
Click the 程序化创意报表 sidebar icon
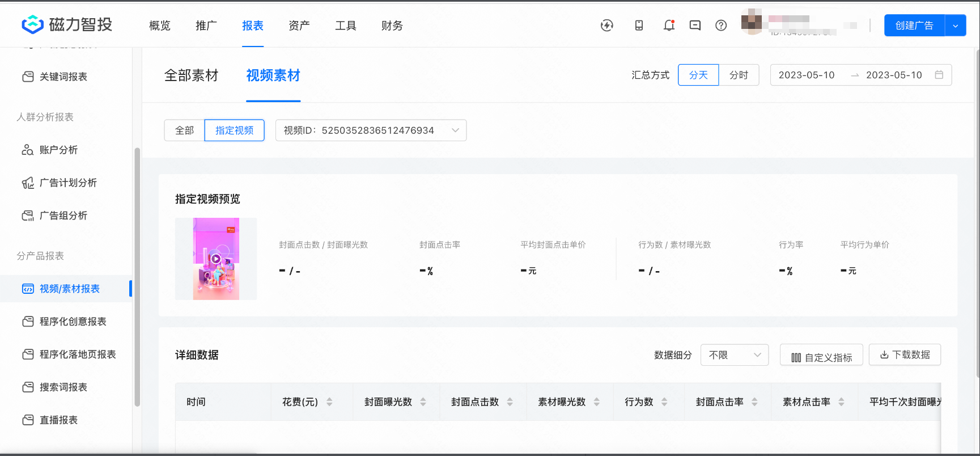coord(28,322)
